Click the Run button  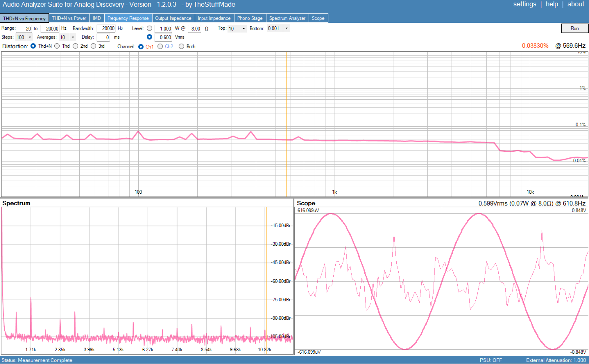[x=575, y=28]
